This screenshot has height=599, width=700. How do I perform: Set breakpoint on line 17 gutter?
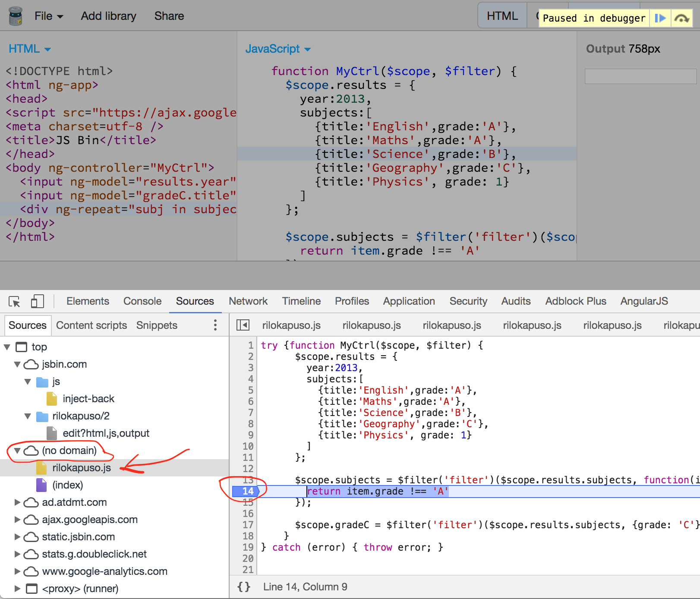click(248, 525)
